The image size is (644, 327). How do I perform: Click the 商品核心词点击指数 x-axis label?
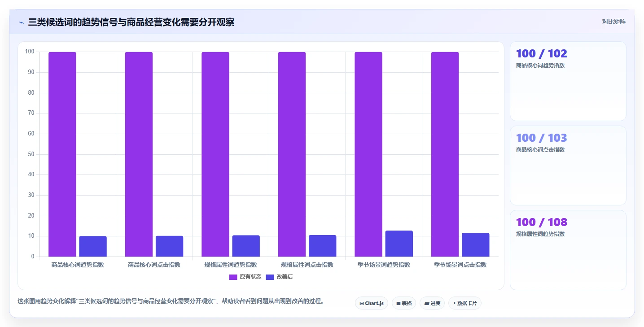[154, 265]
